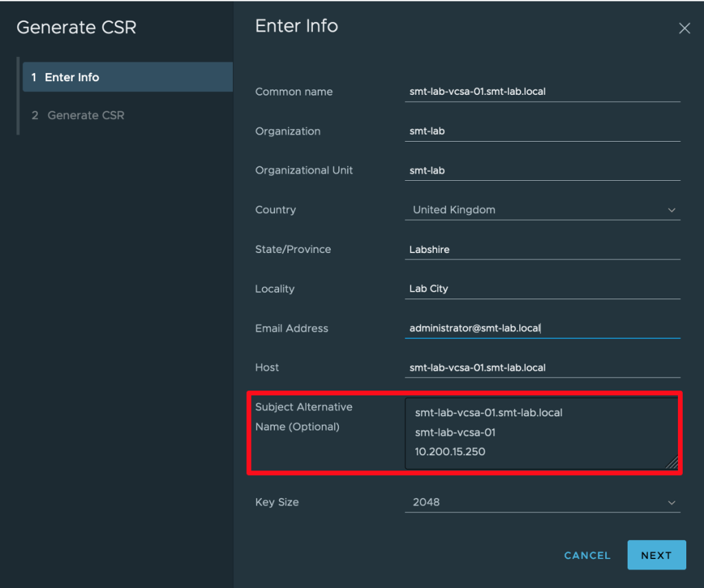Click the Host input field
Screen dimensions: 704x588
point(542,368)
